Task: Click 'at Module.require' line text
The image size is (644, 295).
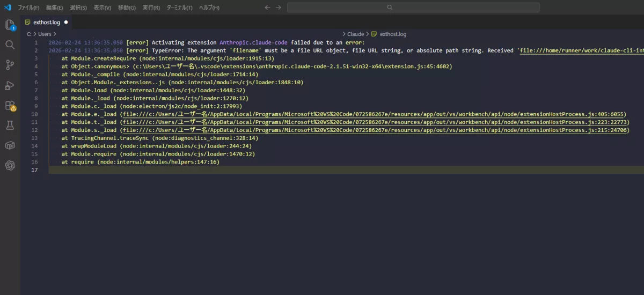Action: 158,154
